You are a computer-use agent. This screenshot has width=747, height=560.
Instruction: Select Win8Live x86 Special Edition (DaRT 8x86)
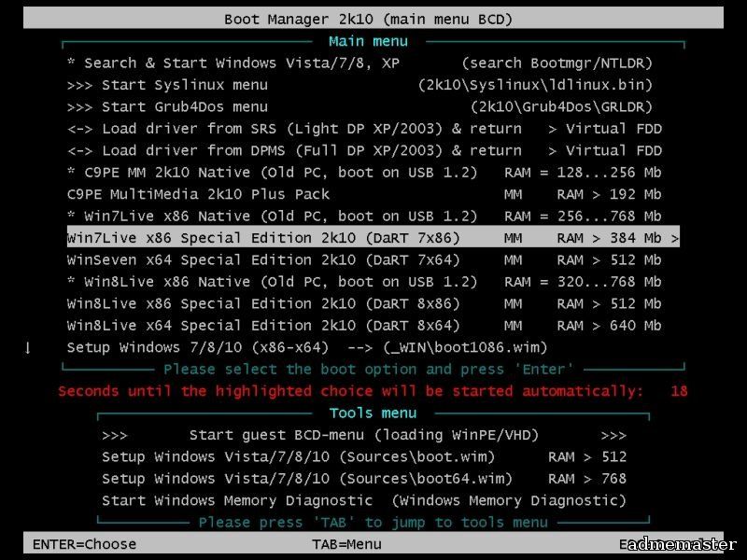pyautogui.click(x=364, y=304)
